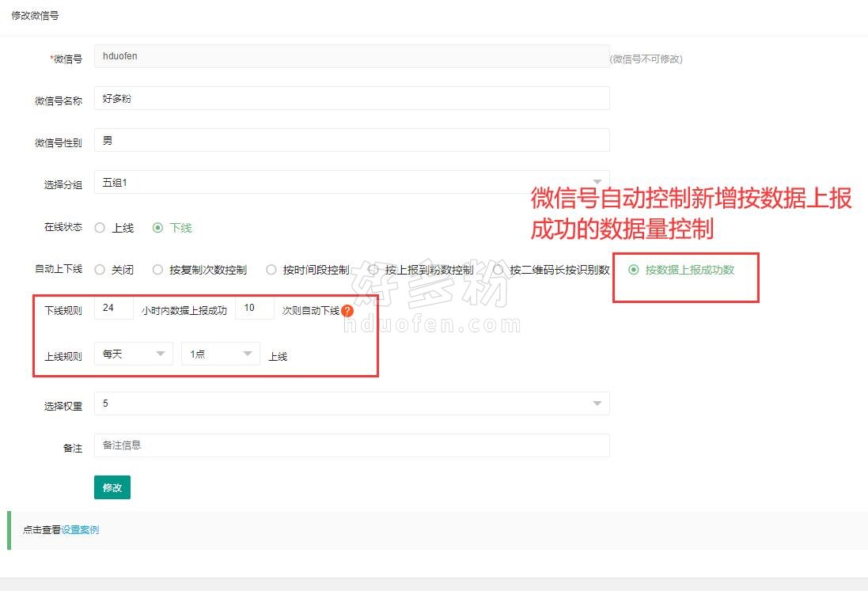Click the 自动上下线 label

(x=59, y=269)
